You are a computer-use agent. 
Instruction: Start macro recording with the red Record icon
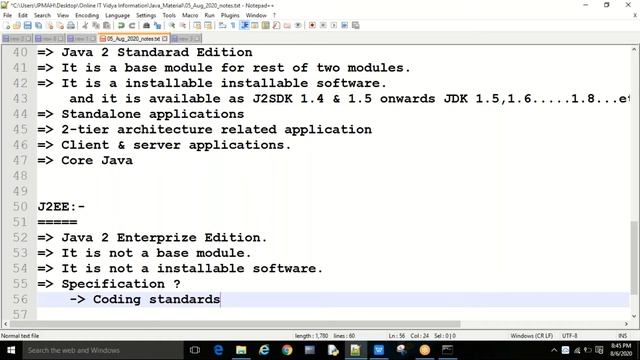click(x=312, y=25)
